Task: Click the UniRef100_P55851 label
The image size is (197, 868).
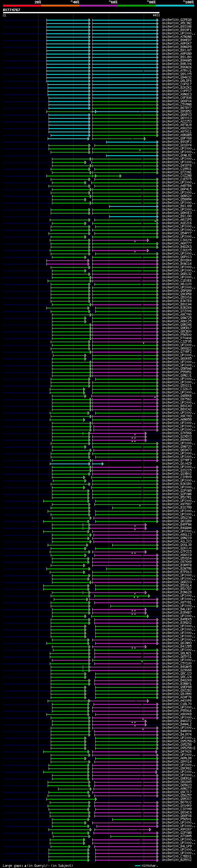Action: pos(177,372)
